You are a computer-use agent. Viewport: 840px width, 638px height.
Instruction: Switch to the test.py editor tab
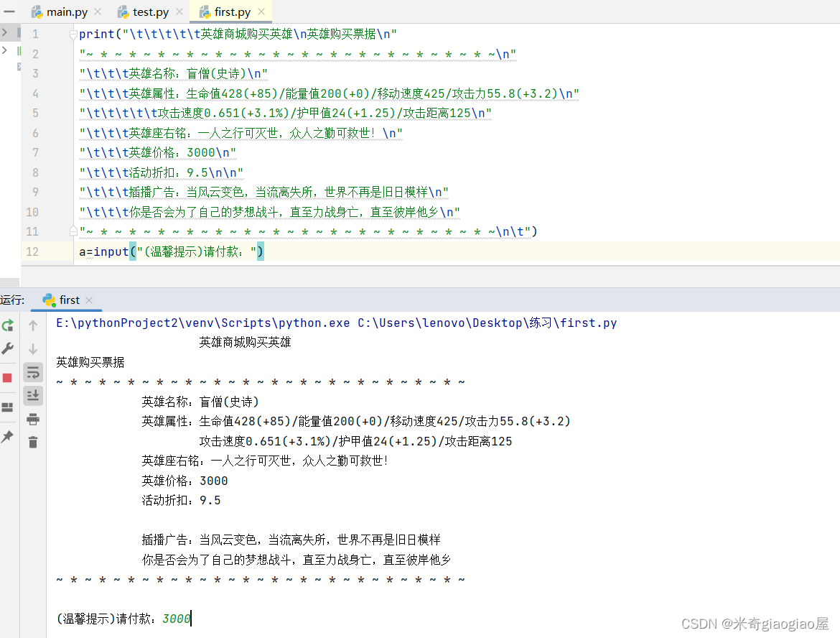pyautogui.click(x=151, y=11)
